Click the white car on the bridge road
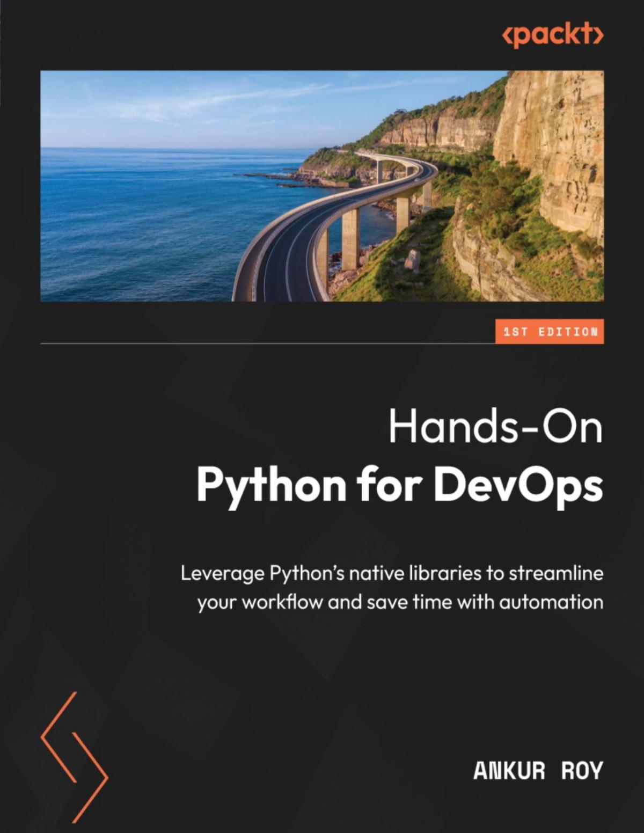644x833 pixels. [x=416, y=180]
